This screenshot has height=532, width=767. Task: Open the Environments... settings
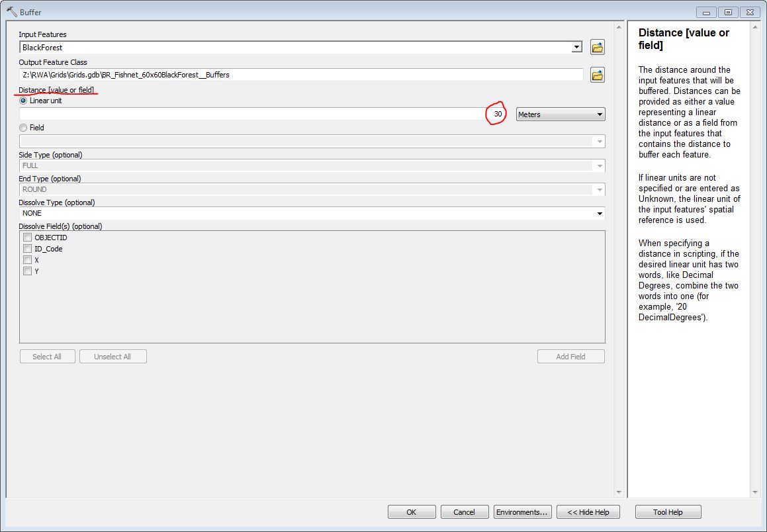click(522, 512)
